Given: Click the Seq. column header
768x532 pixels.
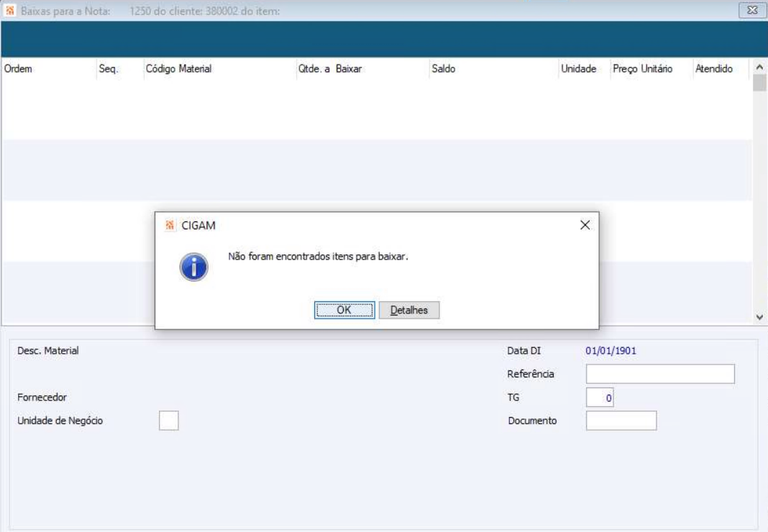Looking at the screenshot, I should 120,68.
